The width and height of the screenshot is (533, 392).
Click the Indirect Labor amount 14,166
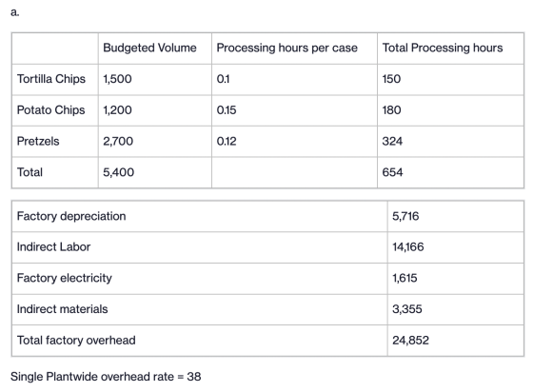(x=408, y=247)
